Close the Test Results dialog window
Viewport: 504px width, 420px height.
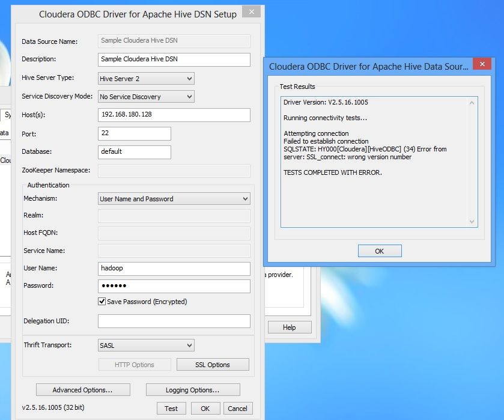point(482,64)
